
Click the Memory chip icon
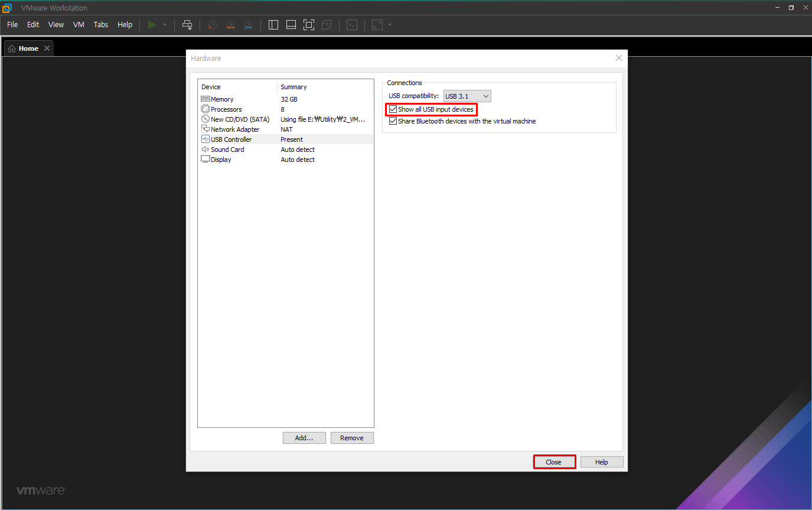coord(206,99)
